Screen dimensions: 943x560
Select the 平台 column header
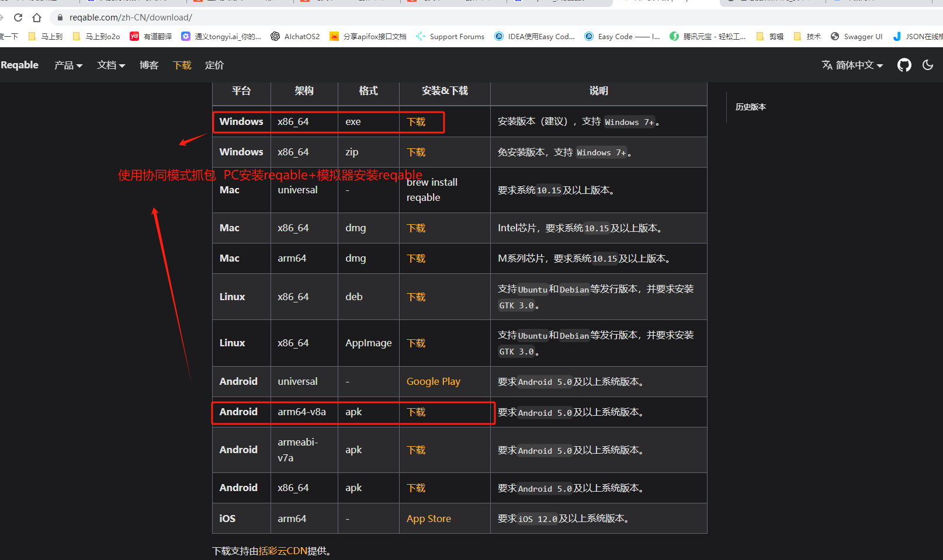(x=241, y=91)
